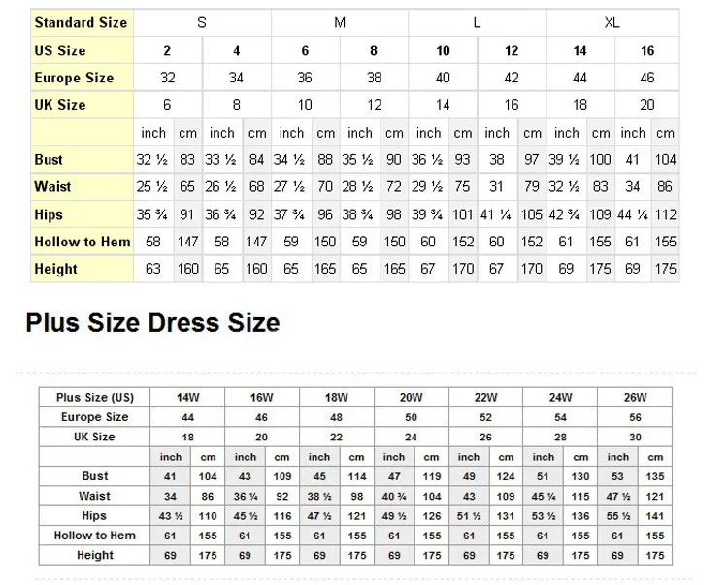This screenshot has width=728, height=585.
Task: Click the Standard Size header cell
Action: click(x=82, y=22)
